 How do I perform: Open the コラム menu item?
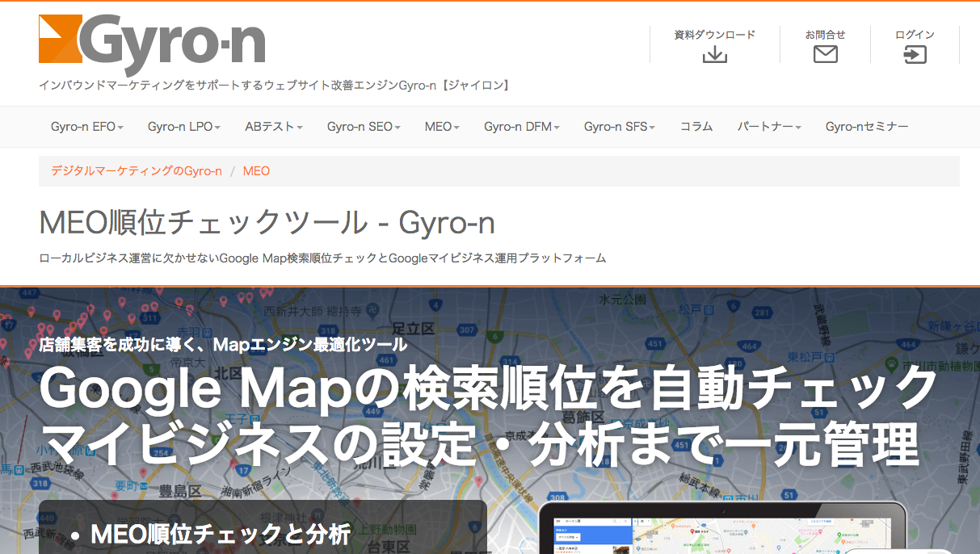pyautogui.click(x=696, y=127)
